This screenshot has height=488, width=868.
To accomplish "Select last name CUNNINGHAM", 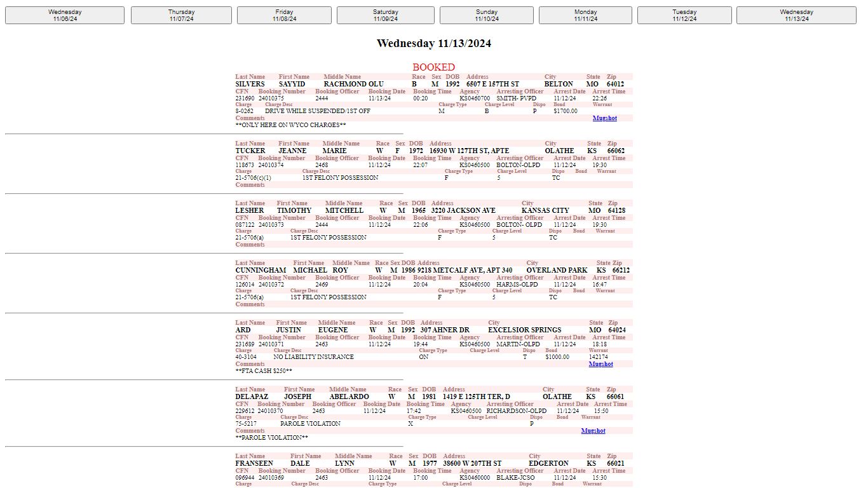I will coord(261,270).
